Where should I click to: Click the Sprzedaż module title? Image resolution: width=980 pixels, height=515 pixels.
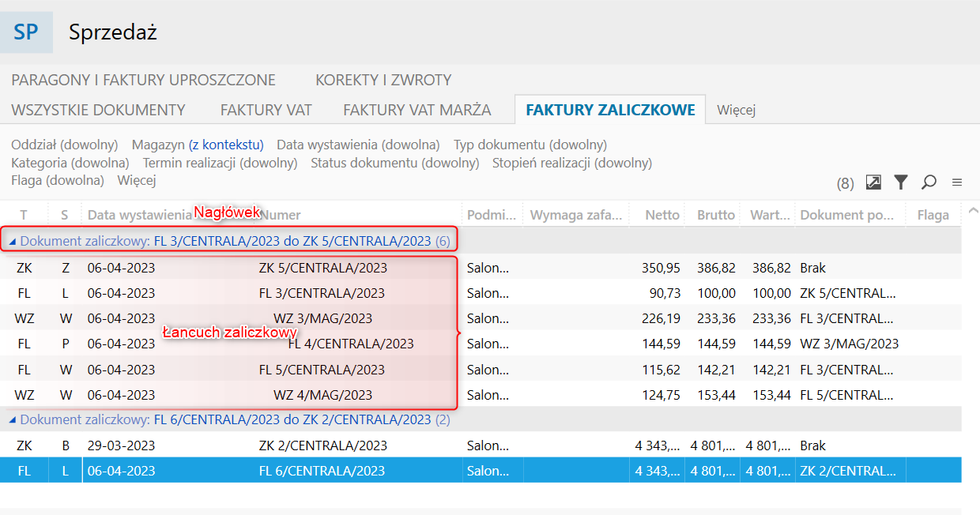point(113,32)
